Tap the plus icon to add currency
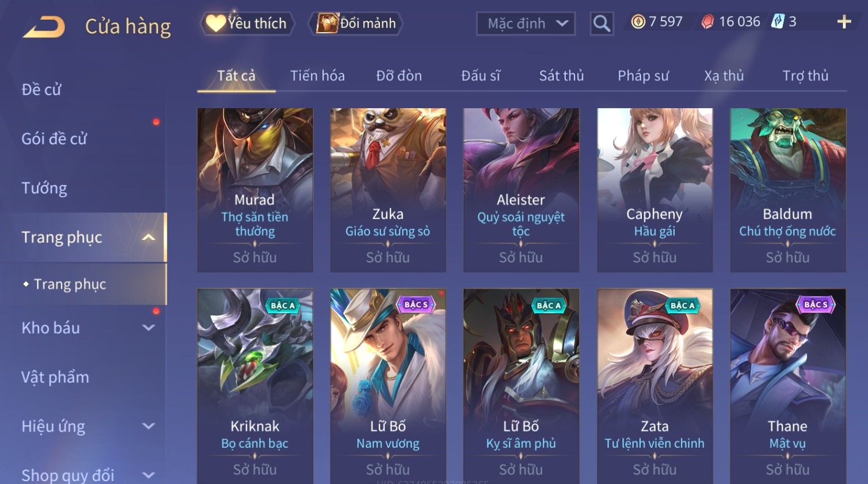The height and width of the screenshot is (484, 868). [844, 22]
